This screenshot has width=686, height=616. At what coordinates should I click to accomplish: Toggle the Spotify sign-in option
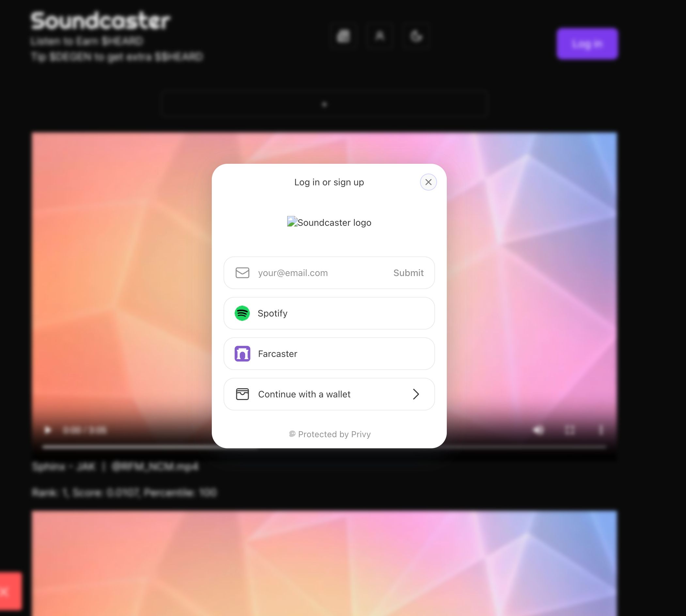[x=329, y=313]
